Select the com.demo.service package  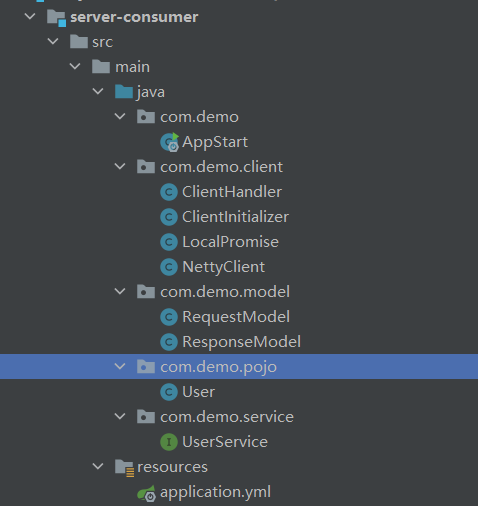(x=227, y=417)
